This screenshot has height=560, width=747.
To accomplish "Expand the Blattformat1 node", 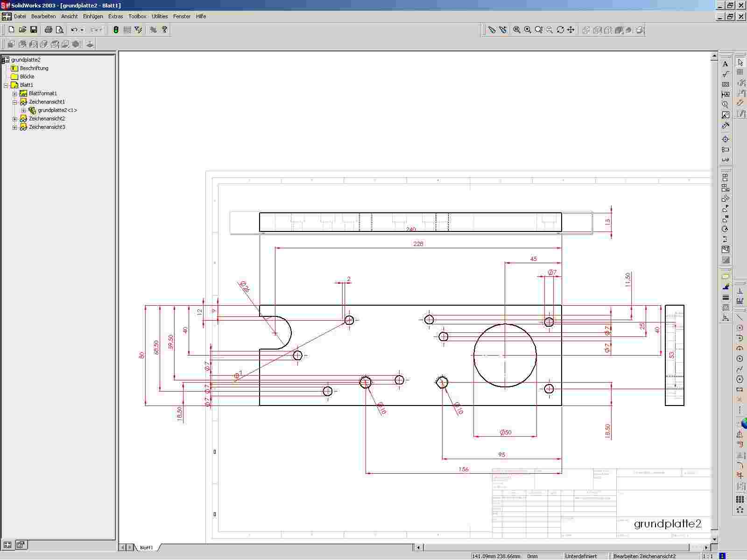I will coord(15,94).
